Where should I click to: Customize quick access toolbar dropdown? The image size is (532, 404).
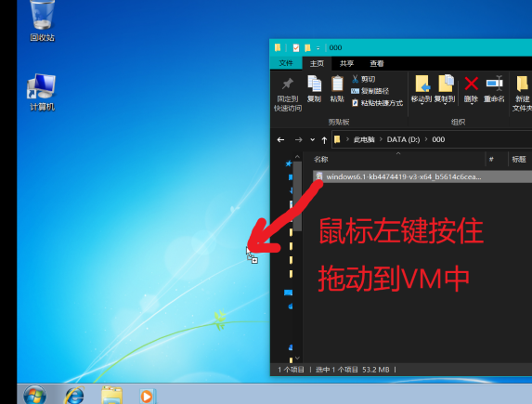[x=318, y=48]
